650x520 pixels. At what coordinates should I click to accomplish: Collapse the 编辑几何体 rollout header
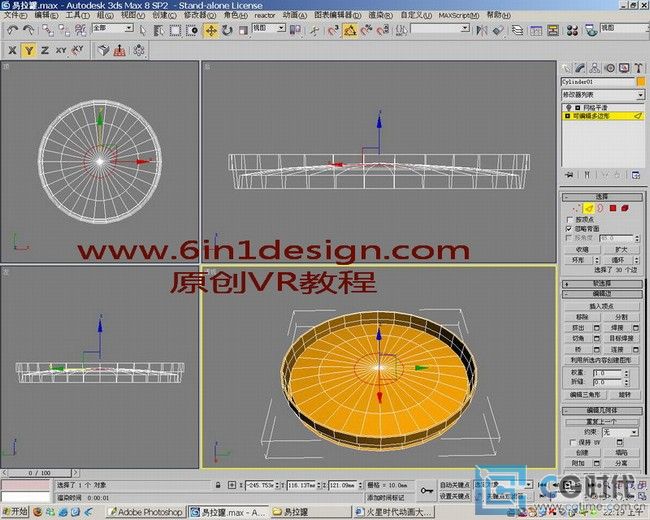(x=602, y=411)
